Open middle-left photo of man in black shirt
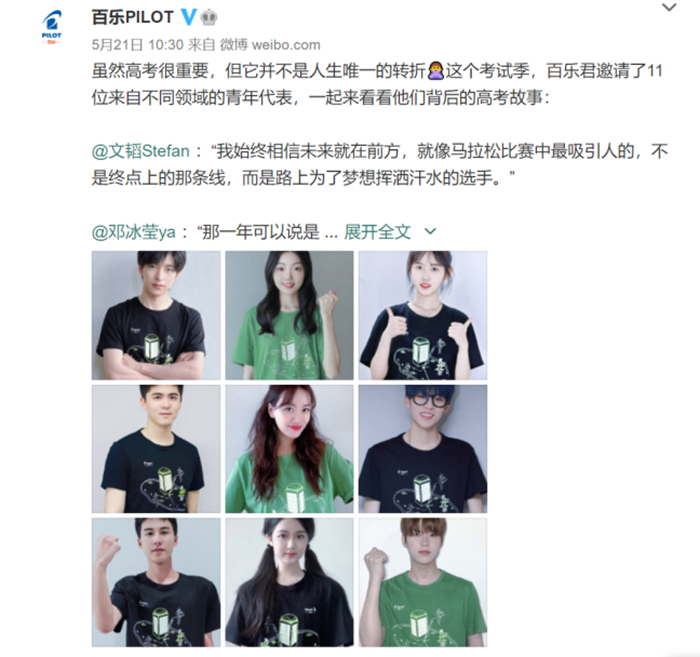 click(156, 449)
